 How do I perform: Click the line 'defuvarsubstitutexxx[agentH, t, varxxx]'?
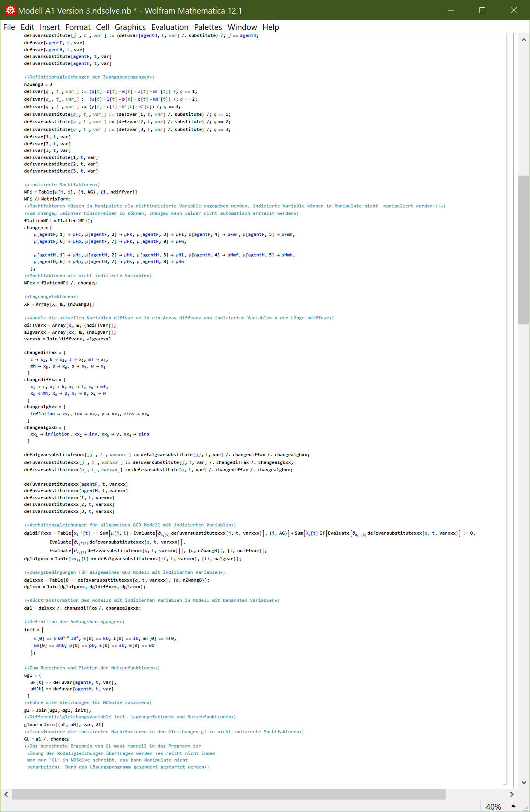coord(76,491)
